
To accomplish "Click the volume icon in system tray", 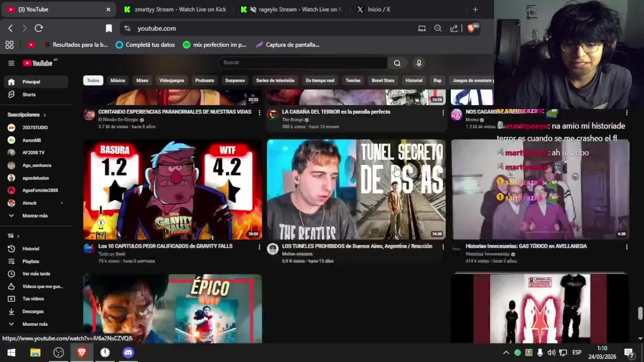I will point(551,352).
